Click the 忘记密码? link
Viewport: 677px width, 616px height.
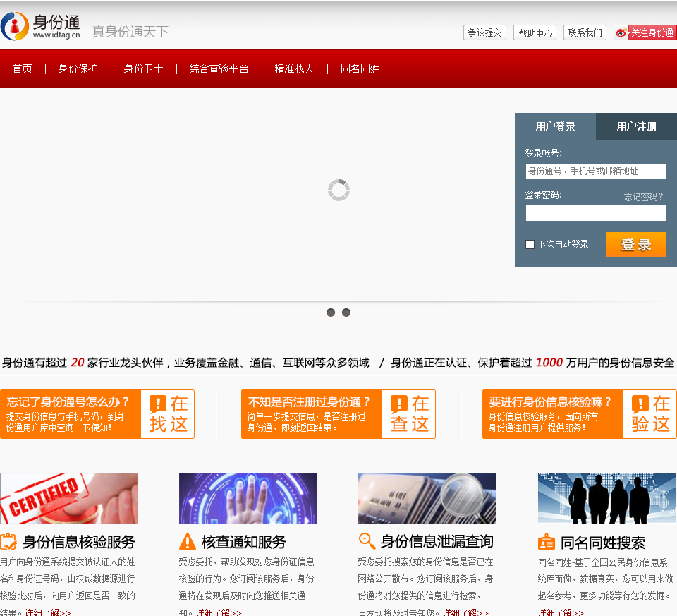click(x=643, y=197)
